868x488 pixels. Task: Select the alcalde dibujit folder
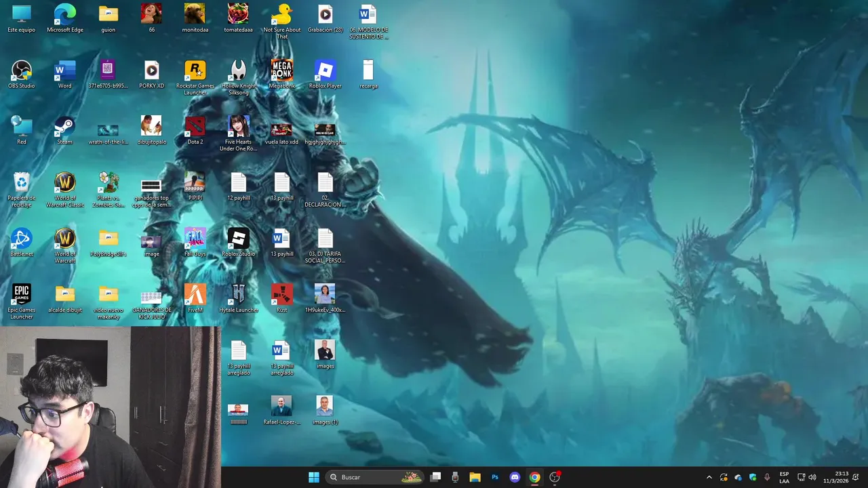[65, 299]
